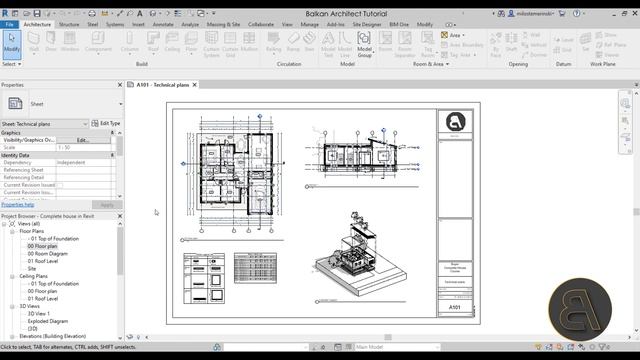Image resolution: width=640 pixels, height=360 pixels.
Task: Click the Area tool icon
Action: tap(444, 36)
